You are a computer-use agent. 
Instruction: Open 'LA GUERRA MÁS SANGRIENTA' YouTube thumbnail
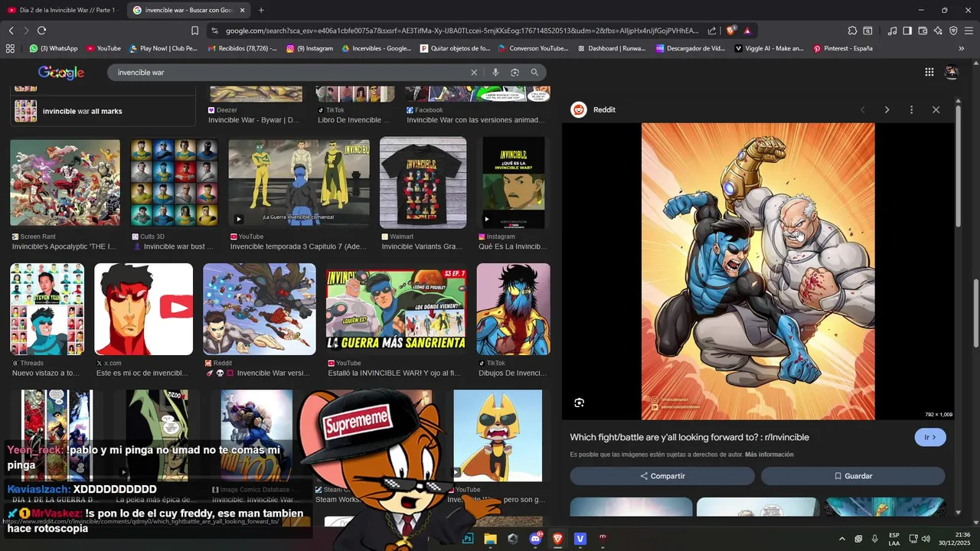tap(396, 309)
